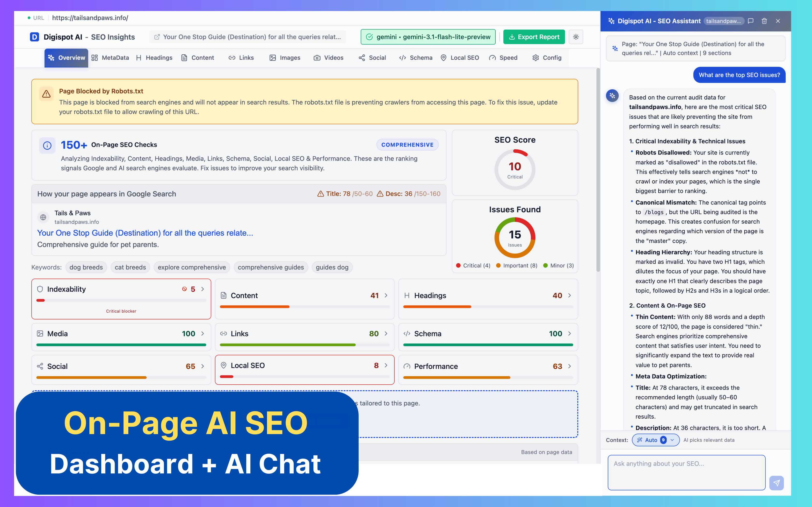Click the warning icon in Robots.txt alert banner
This screenshot has width=812, height=507.
pyautogui.click(x=47, y=94)
